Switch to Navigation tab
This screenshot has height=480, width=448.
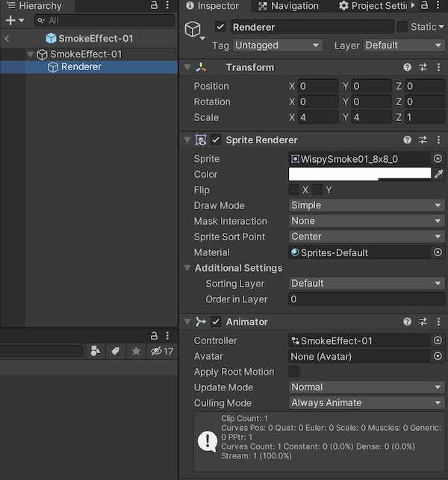(288, 6)
